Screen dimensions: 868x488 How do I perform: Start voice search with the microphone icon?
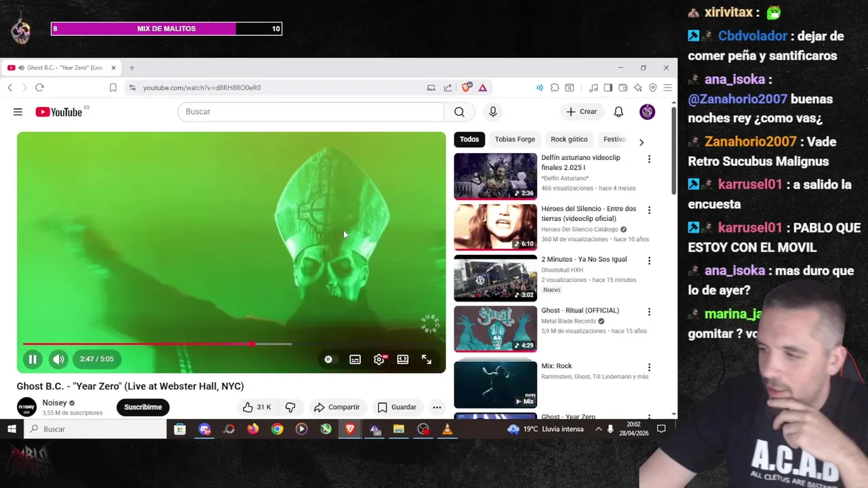[493, 112]
